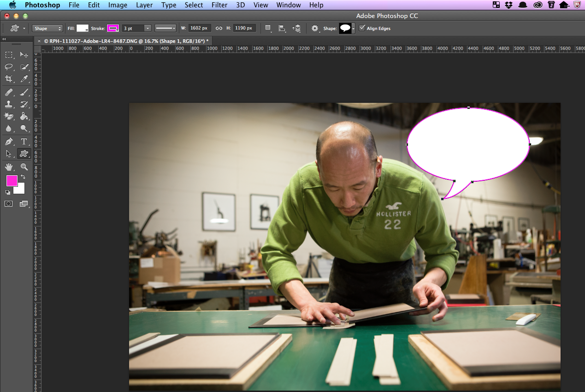Screen dimensions: 585x392
Task: Select the Lasso tool
Action: point(9,67)
